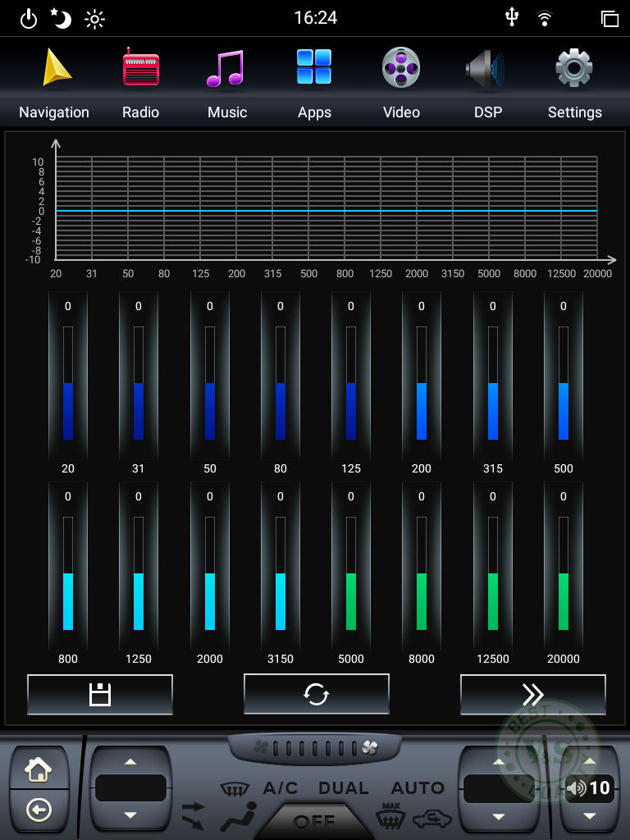Reset the equalizer with refresh icon
Viewport: 630px width, 840px height.
coord(316,695)
